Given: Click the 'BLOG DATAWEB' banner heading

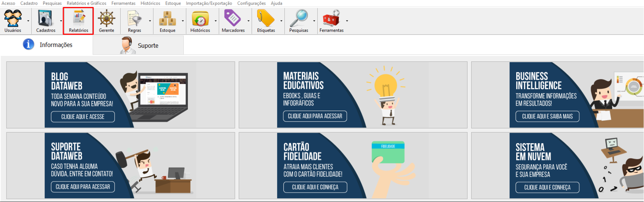Looking at the screenshot, I should tap(66, 81).
